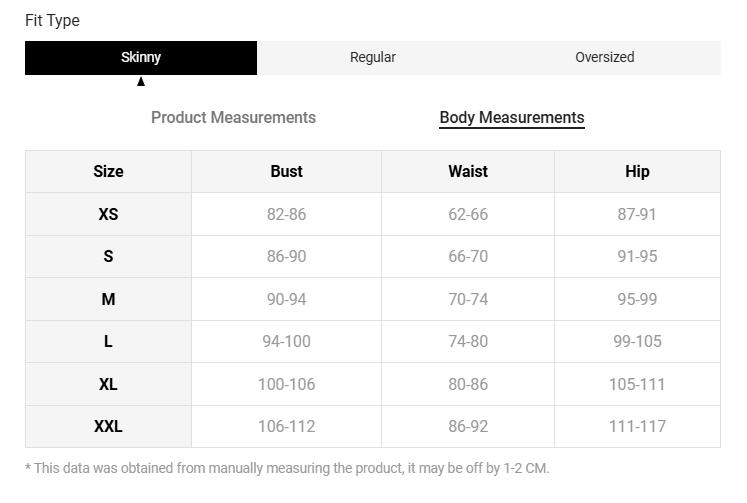The width and height of the screenshot is (747, 503).
Task: Select the XXL size row label
Action: point(108,426)
